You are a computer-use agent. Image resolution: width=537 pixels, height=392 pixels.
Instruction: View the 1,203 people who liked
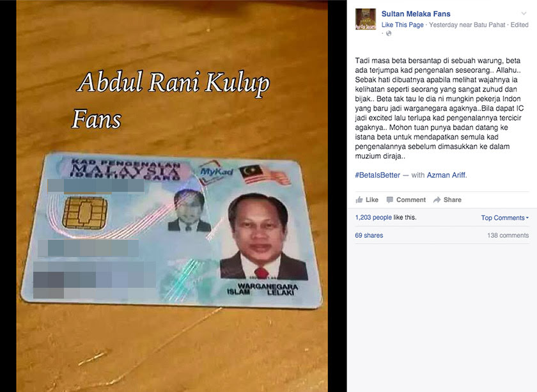(x=373, y=217)
